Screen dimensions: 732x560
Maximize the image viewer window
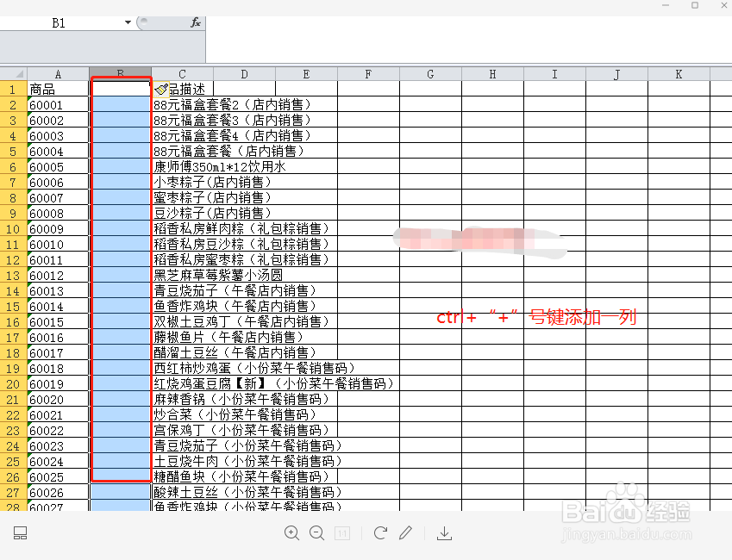pyautogui.click(x=695, y=5)
